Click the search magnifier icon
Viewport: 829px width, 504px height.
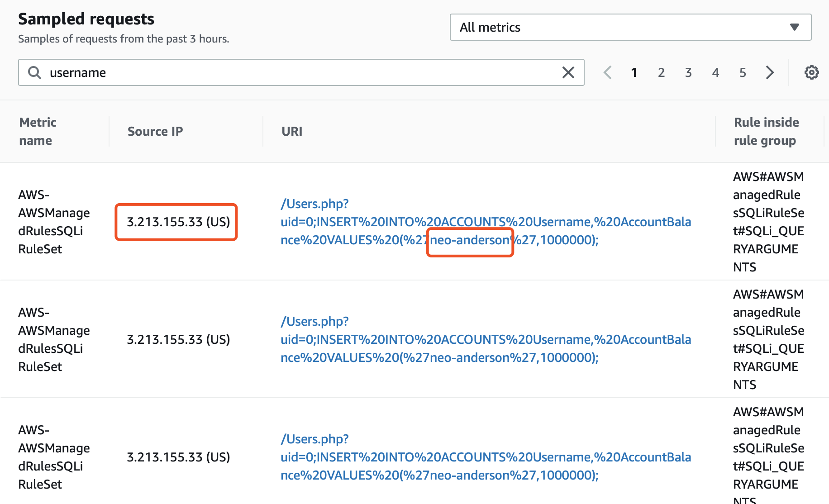(34, 72)
